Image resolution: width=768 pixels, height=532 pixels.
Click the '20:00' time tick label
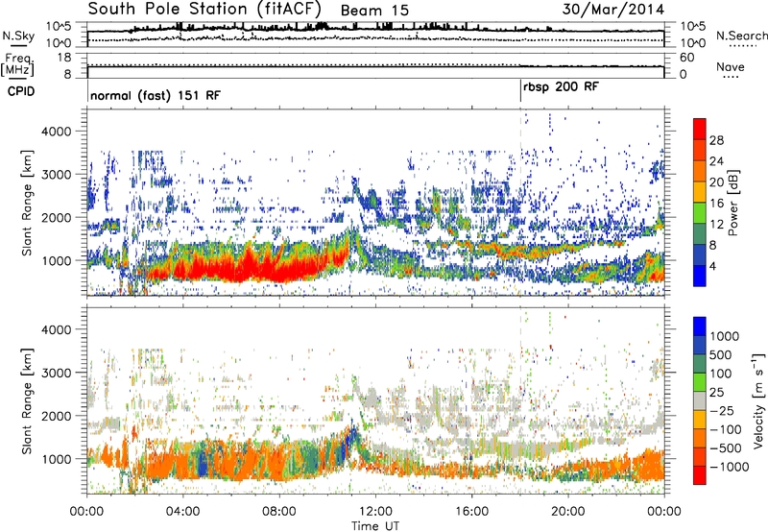point(568,512)
